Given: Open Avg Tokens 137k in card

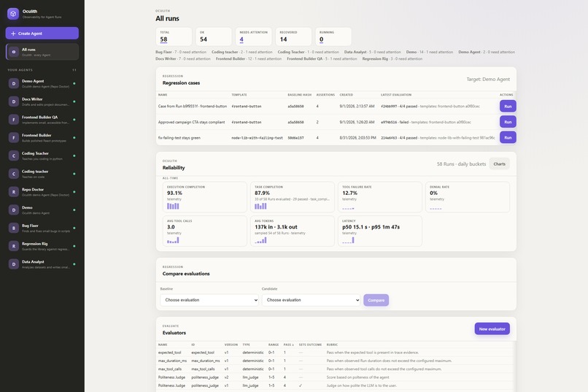Looking at the screenshot, I should click(292, 231).
